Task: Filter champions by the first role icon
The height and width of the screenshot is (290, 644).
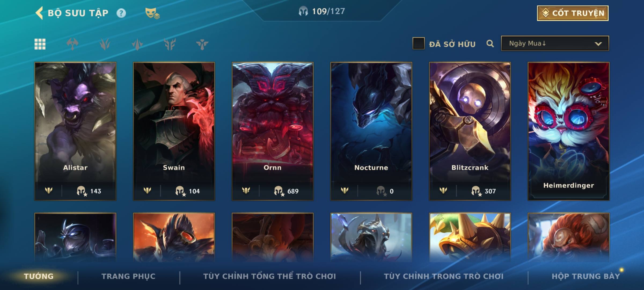Action: [x=72, y=44]
